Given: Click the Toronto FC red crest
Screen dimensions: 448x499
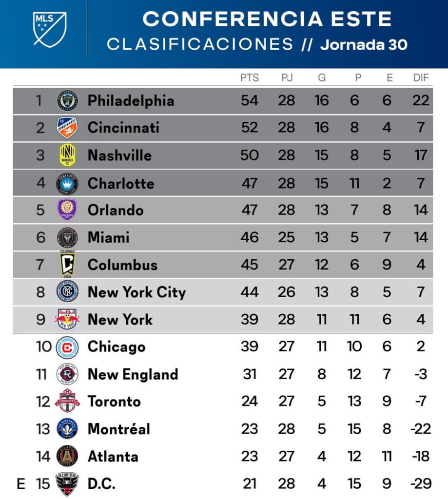Looking at the screenshot, I should coord(67,401).
